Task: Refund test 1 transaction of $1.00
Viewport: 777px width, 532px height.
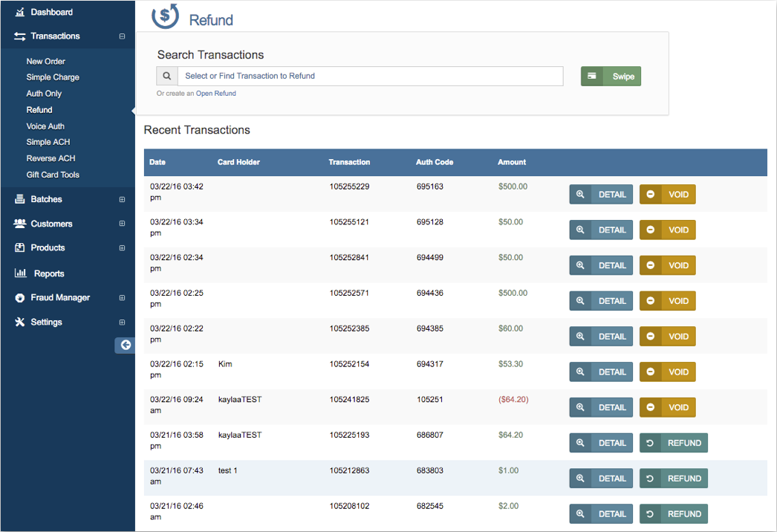Action: 673,479
